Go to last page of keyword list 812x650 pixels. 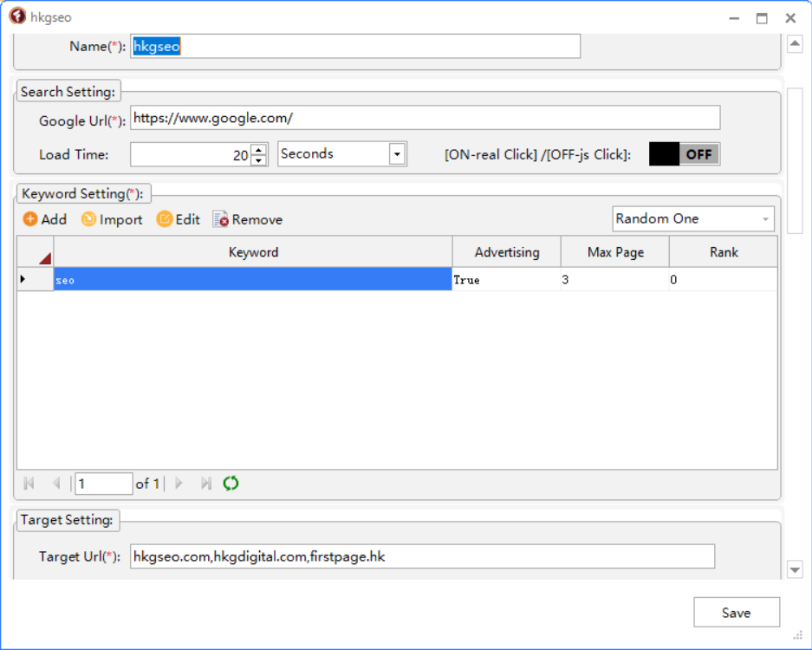[206, 484]
